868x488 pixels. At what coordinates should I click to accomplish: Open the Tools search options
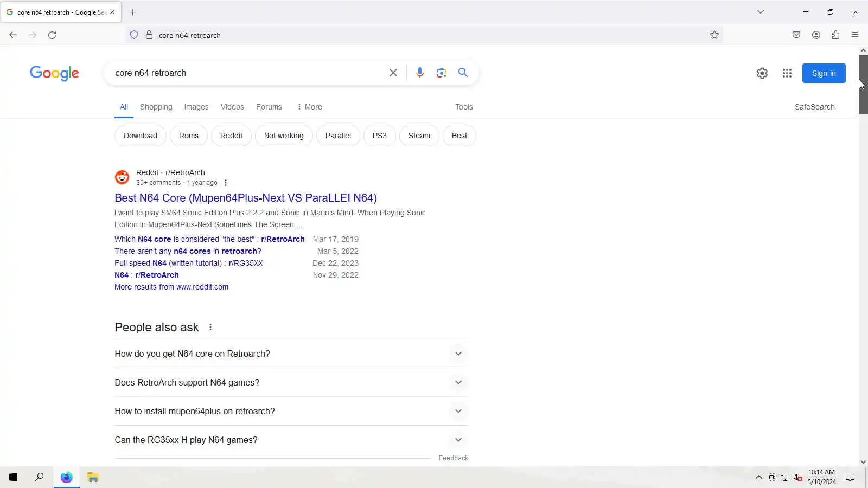[464, 107]
